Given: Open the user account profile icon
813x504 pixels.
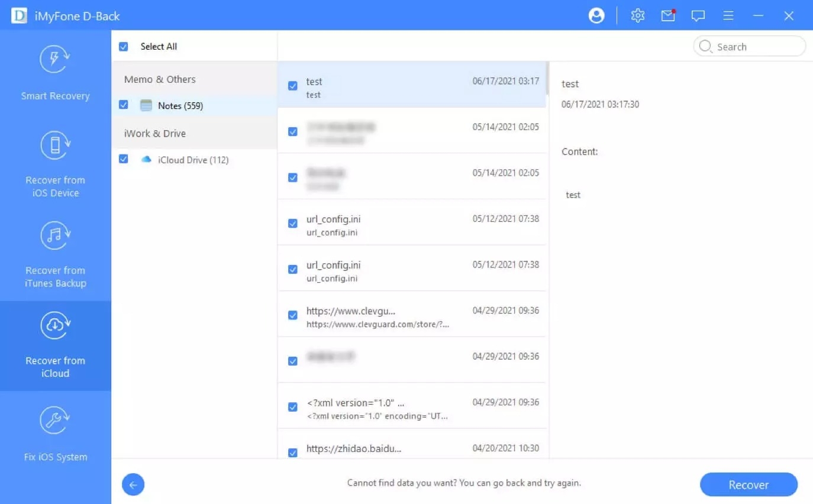Looking at the screenshot, I should tap(596, 16).
